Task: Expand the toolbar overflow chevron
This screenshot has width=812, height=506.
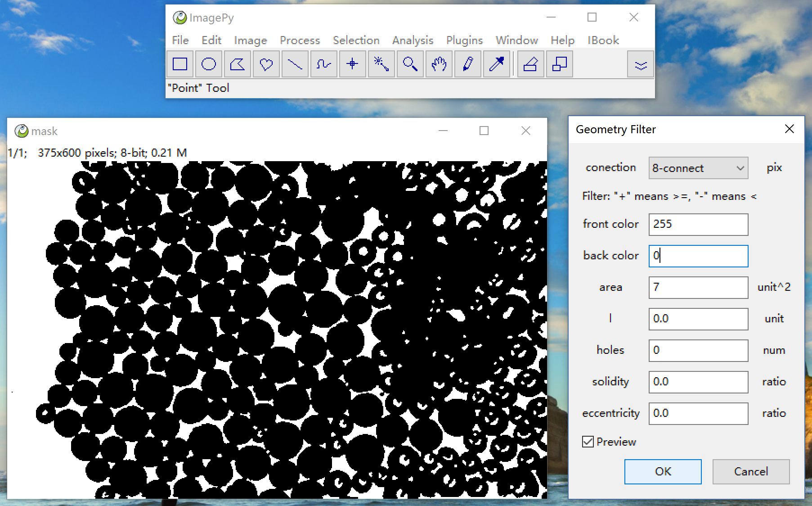Action: (641, 65)
